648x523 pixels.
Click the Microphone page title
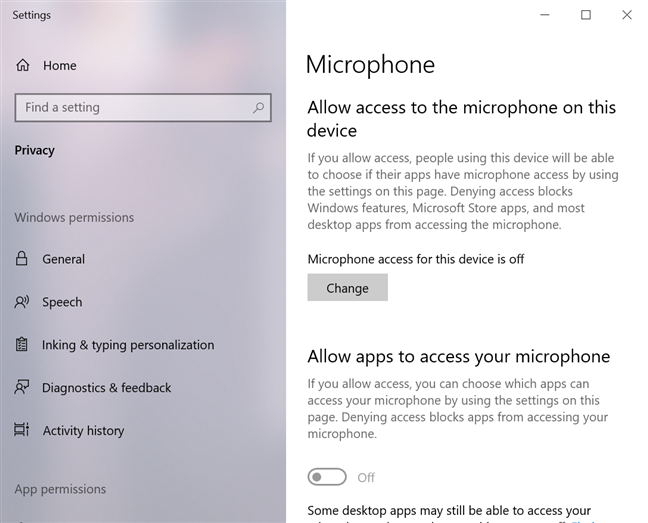click(x=370, y=65)
